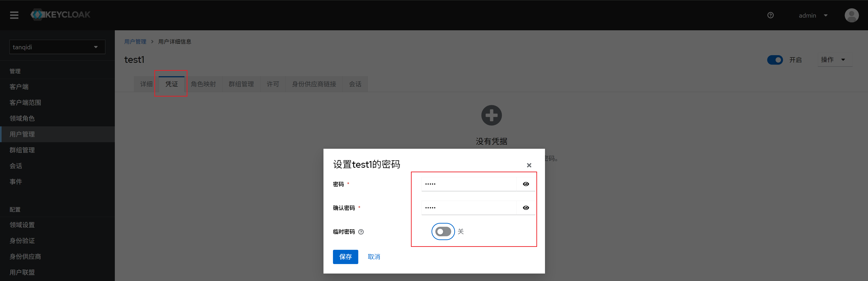Expand the tanqidi realm dropdown

(57, 47)
